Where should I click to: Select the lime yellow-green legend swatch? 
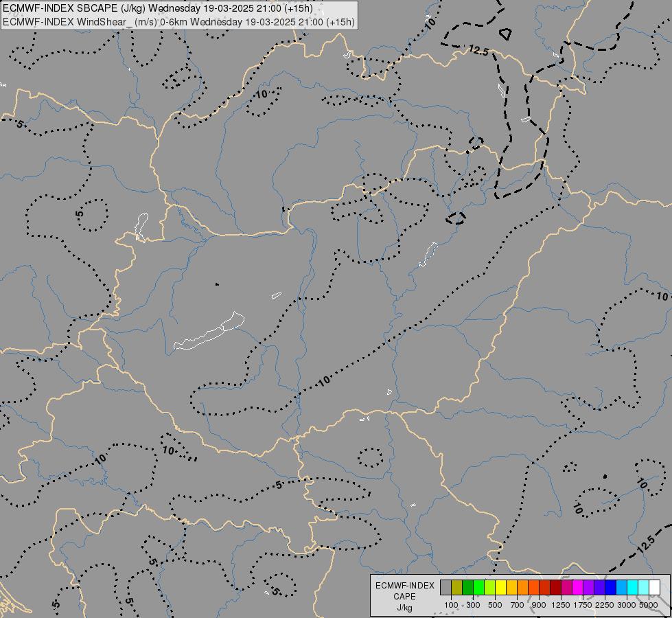pos(489,588)
